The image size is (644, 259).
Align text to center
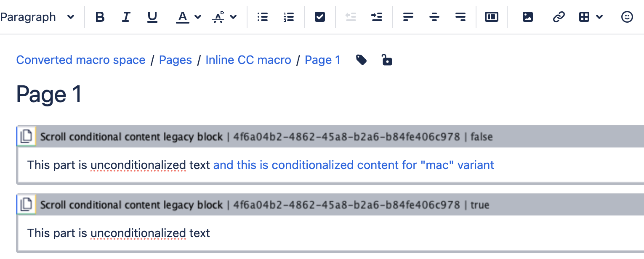point(434,17)
